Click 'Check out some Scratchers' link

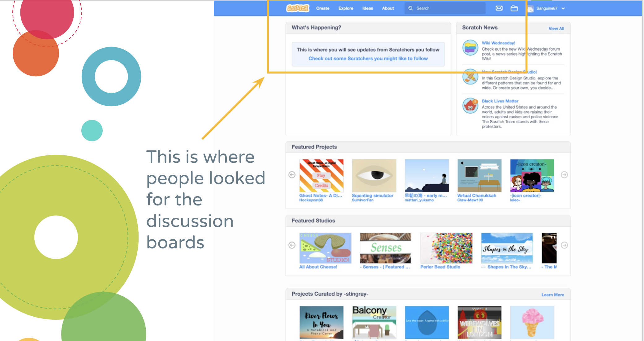(x=368, y=59)
